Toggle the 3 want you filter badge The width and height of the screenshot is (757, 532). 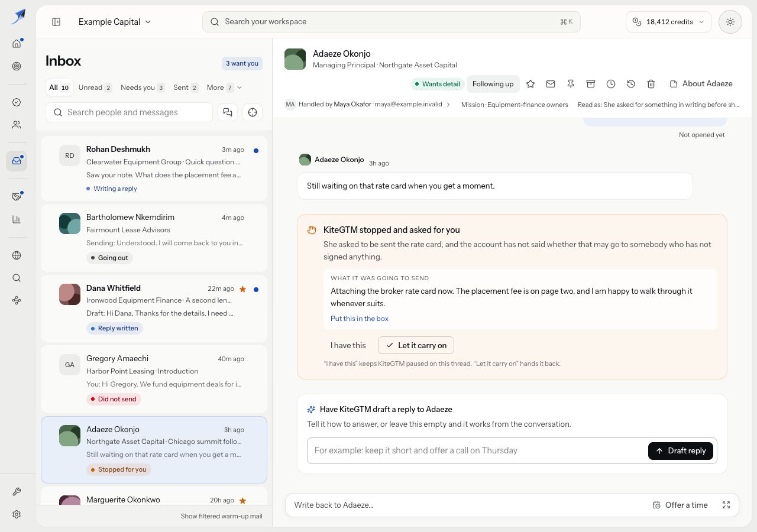tap(242, 63)
